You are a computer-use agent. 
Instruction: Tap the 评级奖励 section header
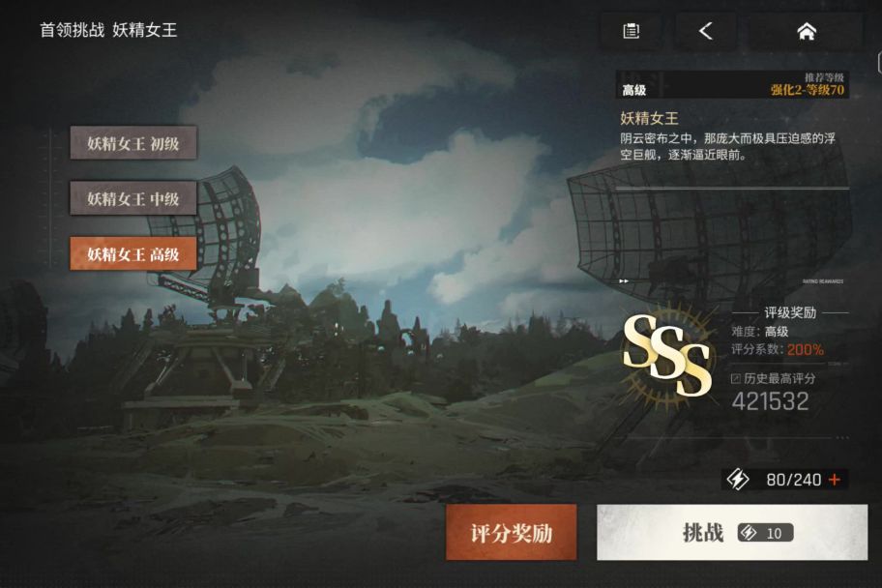790,312
